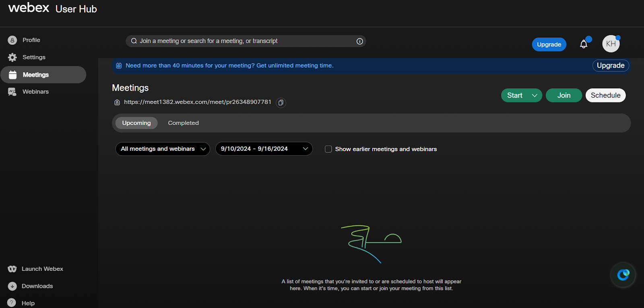Click the Settings gear icon
644x308 pixels.
pyautogui.click(x=12, y=57)
